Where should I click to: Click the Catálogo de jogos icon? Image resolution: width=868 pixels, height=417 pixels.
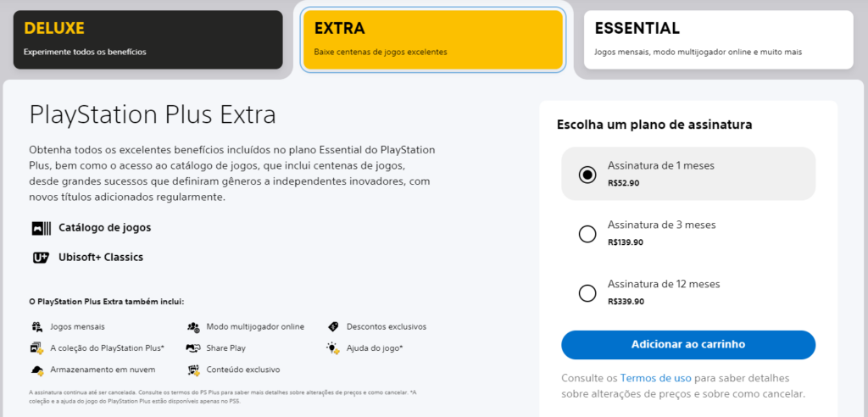(x=41, y=228)
